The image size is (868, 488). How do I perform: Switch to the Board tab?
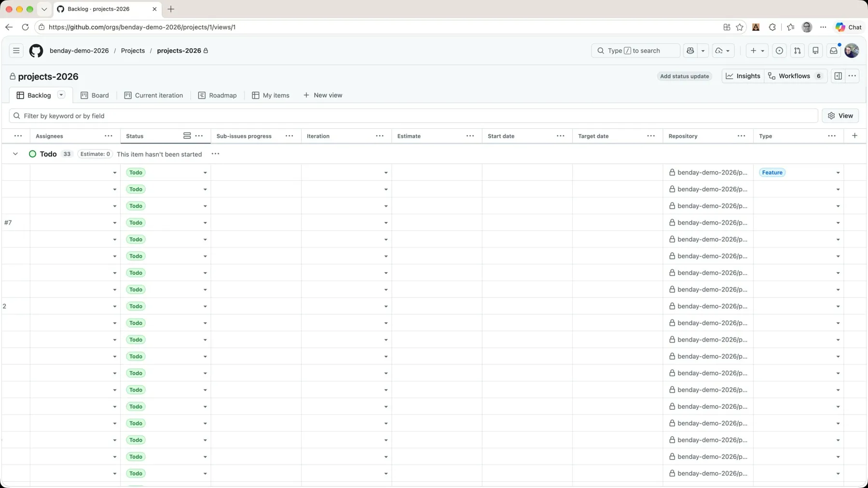click(x=95, y=95)
